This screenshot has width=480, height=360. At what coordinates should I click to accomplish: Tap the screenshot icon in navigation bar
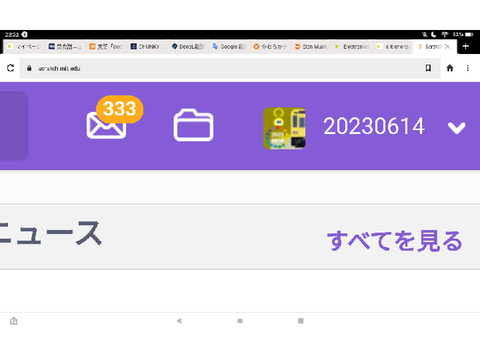point(14,321)
